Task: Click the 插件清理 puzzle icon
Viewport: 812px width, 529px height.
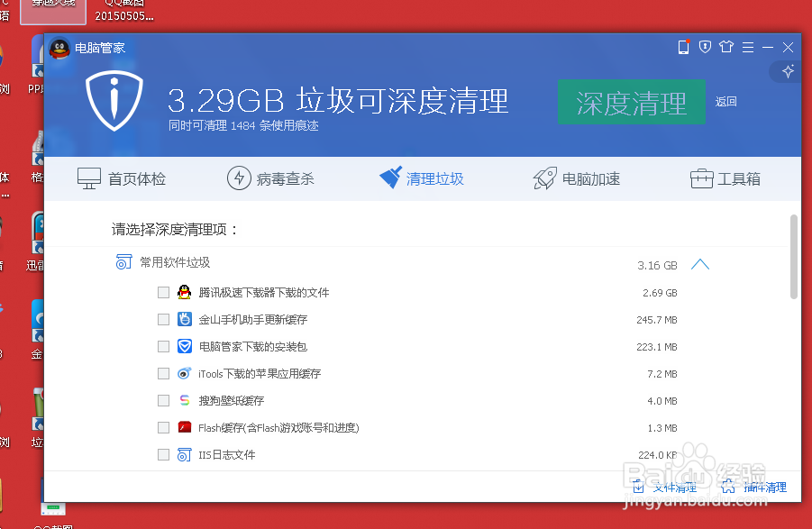Action: [x=727, y=487]
